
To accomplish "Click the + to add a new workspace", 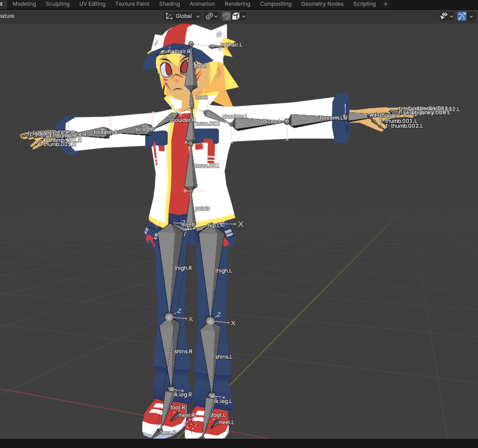I will (x=385, y=4).
